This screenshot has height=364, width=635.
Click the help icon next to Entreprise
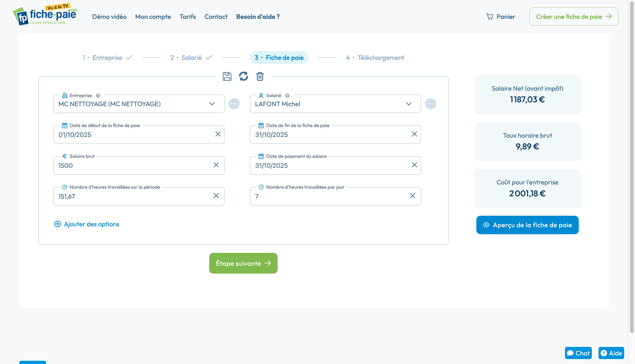point(98,96)
